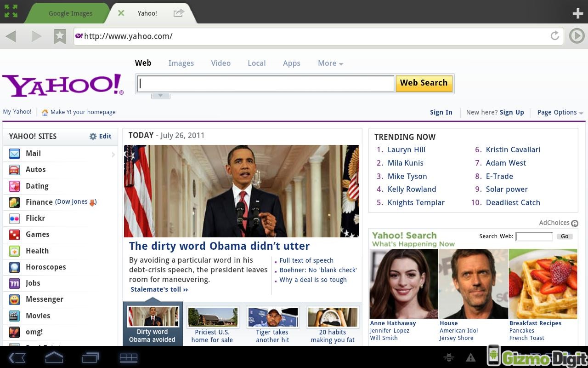Screen dimensions: 588x368
Task: Switch to the Google Images tab
Action: click(70, 13)
